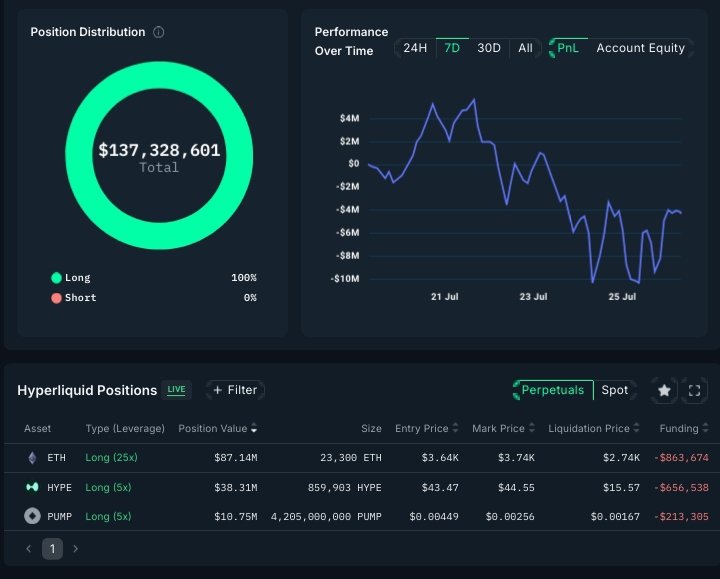Viewport: 720px width, 579px height.
Task: Sort by Liquidation Price column
Action: (594, 429)
